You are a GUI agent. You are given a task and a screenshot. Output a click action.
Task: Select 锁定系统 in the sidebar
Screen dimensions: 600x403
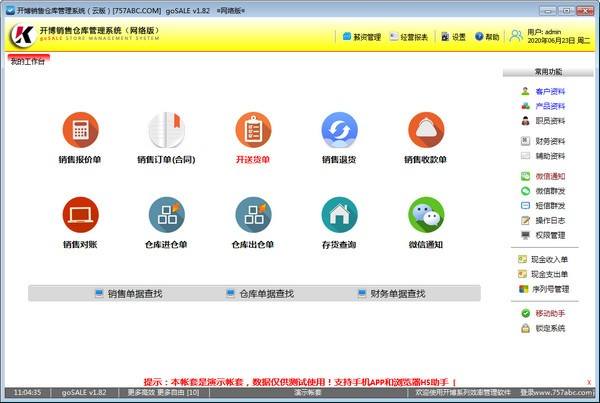549,328
